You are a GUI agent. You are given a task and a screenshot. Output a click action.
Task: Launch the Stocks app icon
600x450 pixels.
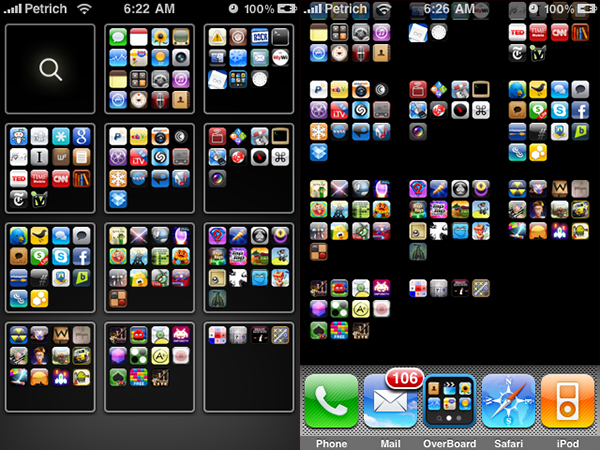118,58
